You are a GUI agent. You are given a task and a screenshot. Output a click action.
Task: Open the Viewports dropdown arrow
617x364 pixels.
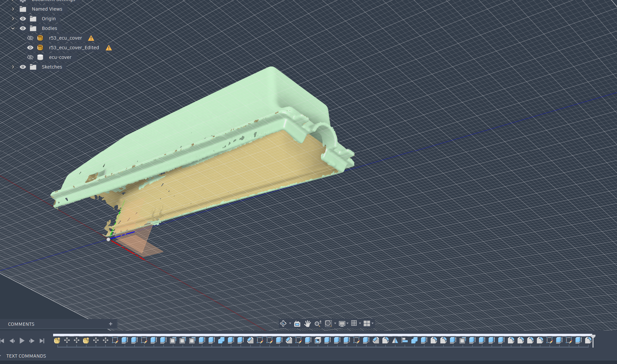372,323
